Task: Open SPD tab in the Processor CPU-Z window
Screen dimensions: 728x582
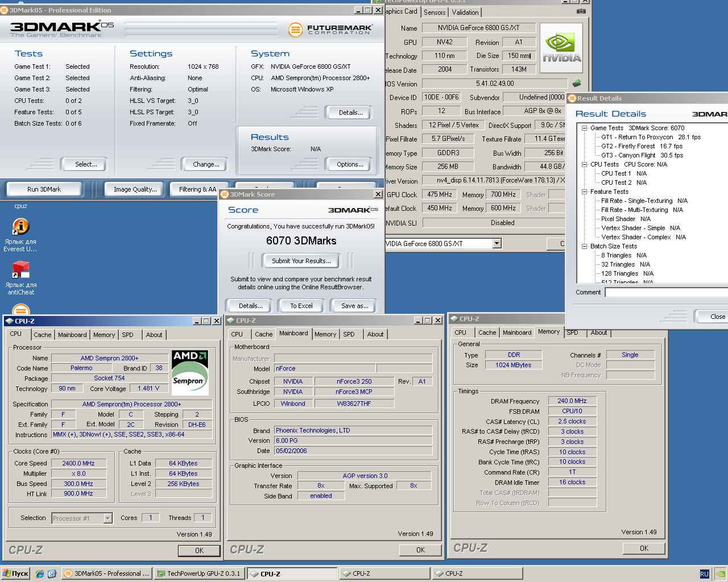Action: pos(128,335)
